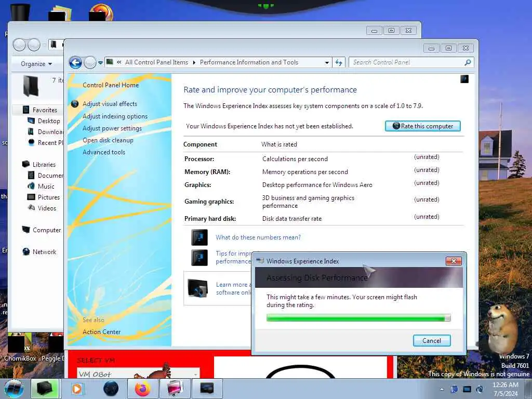Open the pink monitor taskbar app
532x399 pixels.
coord(175,389)
